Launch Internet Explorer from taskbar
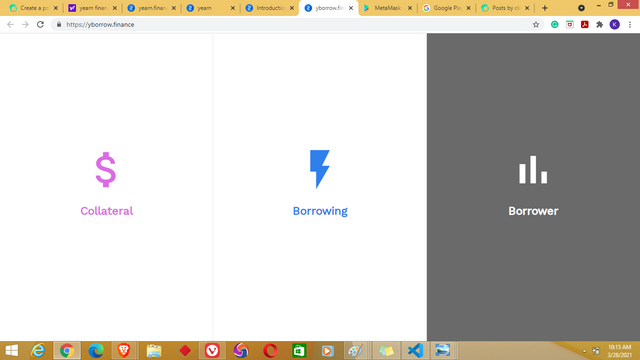 38,351
